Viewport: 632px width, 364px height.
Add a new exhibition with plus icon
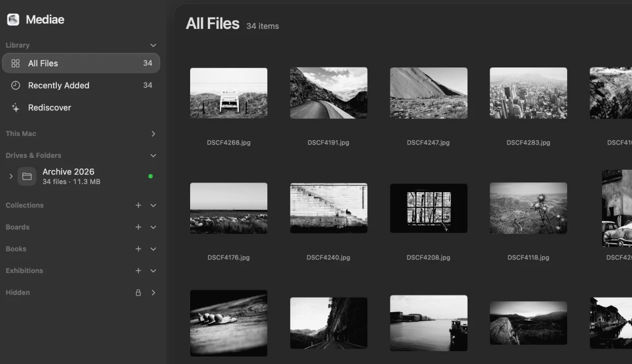pos(138,270)
